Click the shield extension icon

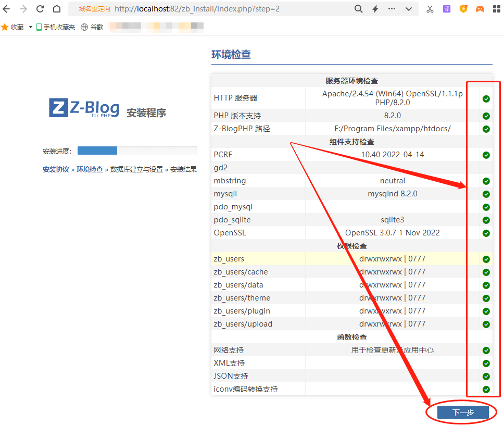463,8
